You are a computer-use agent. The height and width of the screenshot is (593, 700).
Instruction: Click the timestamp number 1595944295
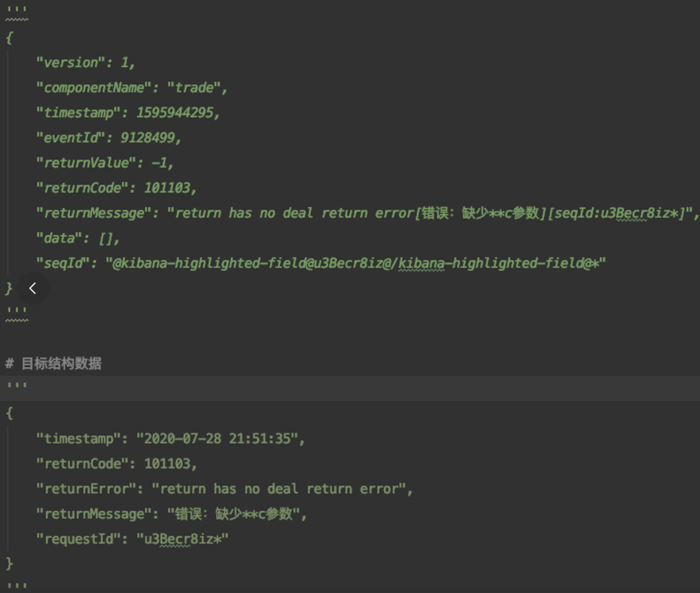tap(175, 113)
